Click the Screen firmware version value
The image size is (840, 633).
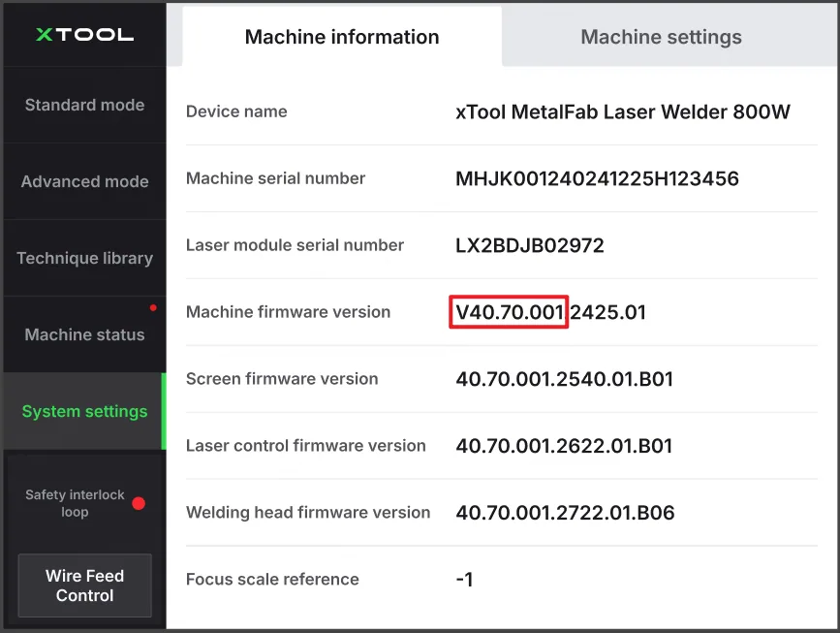coord(564,379)
